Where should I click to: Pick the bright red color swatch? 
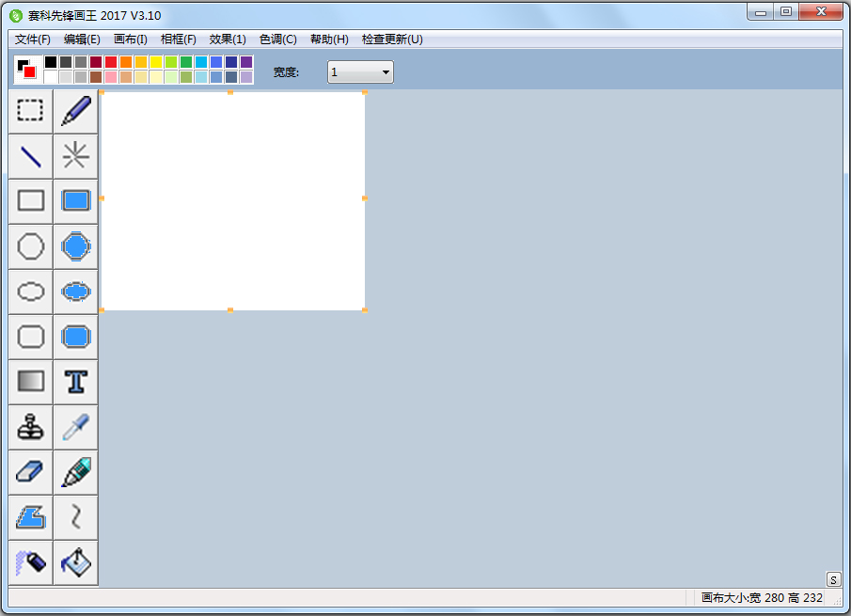pyautogui.click(x=111, y=62)
